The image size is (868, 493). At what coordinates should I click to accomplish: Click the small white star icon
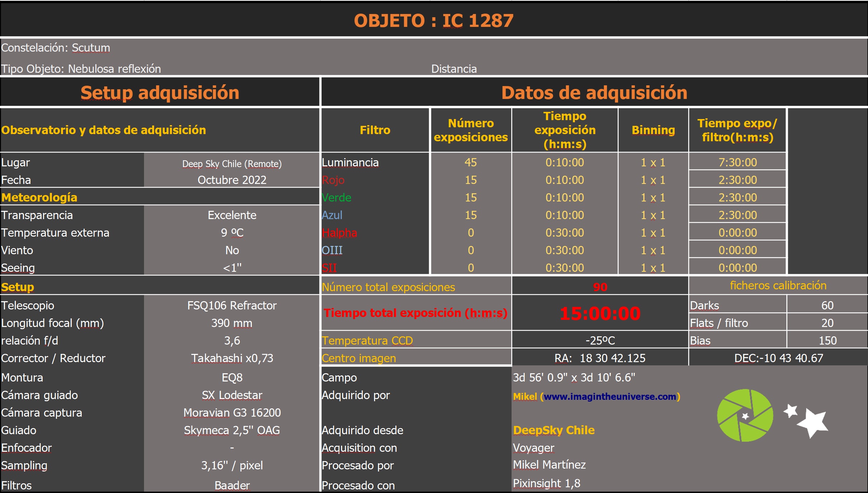(x=791, y=411)
